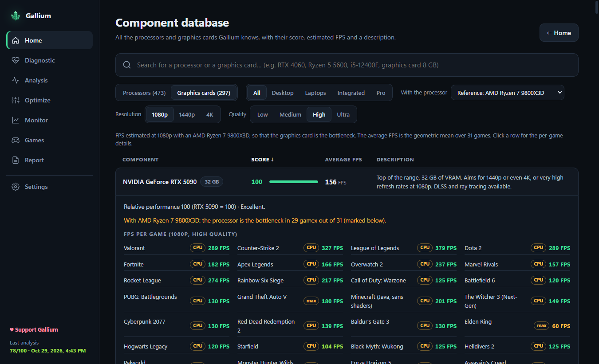Click the CPU badge next to Valorant
Image resolution: width=599 pixels, height=364 pixels.
198,248
